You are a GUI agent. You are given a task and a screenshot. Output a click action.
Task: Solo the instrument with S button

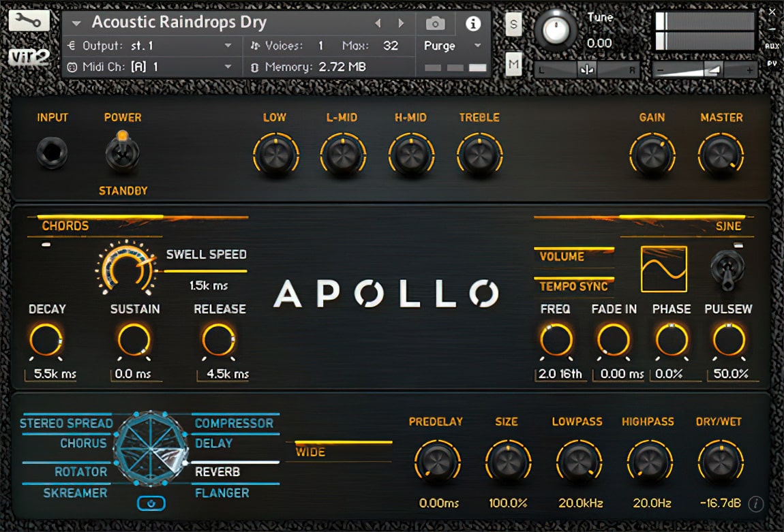(513, 24)
